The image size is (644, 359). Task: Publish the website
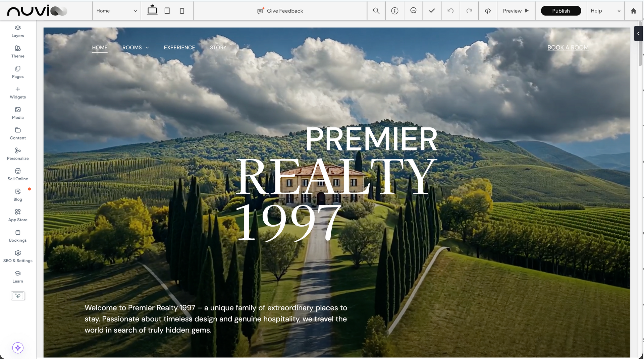560,10
